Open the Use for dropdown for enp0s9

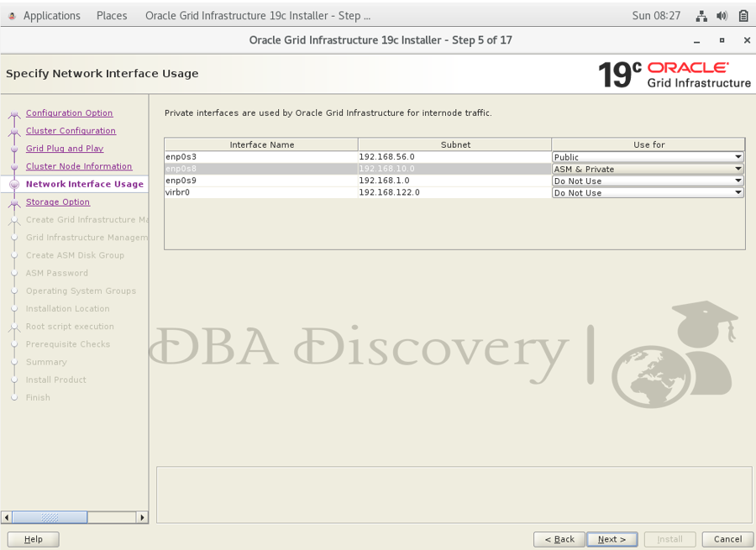point(648,181)
